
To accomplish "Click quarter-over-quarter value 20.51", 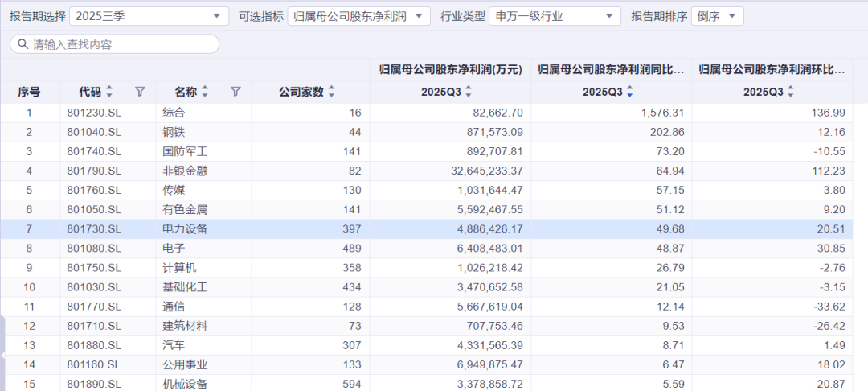I will coord(833,229).
